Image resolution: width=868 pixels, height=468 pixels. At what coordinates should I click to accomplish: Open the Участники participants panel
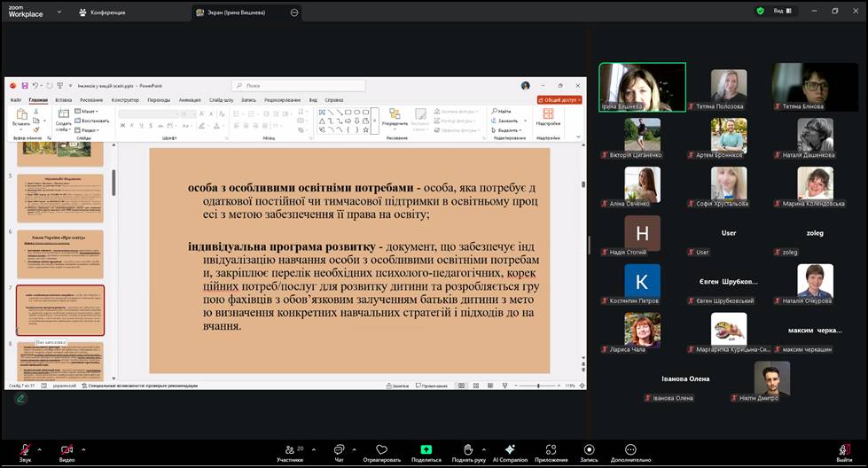[289, 450]
